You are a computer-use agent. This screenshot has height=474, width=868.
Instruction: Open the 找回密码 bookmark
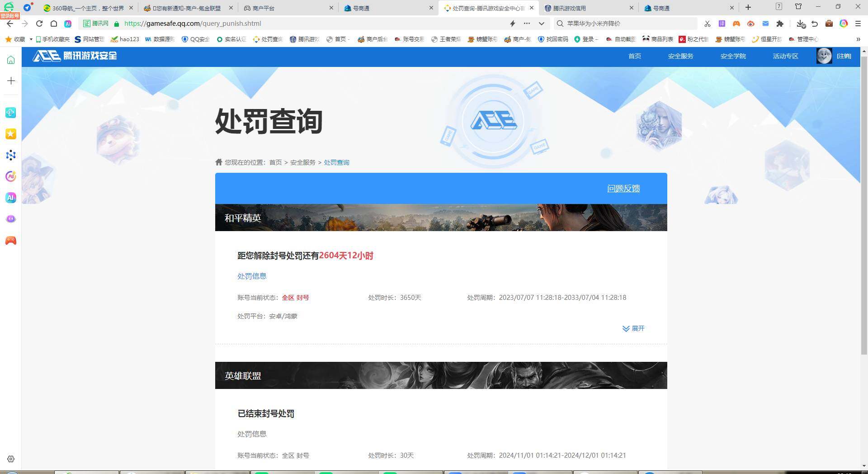point(553,39)
